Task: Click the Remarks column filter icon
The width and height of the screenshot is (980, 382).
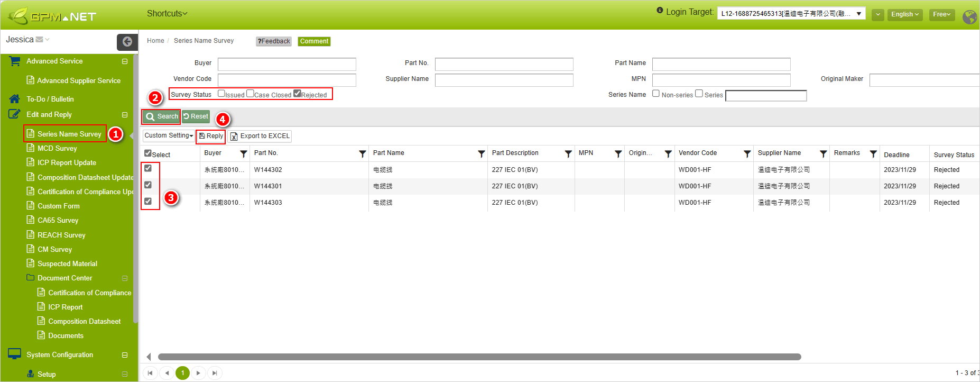Action: tap(873, 154)
